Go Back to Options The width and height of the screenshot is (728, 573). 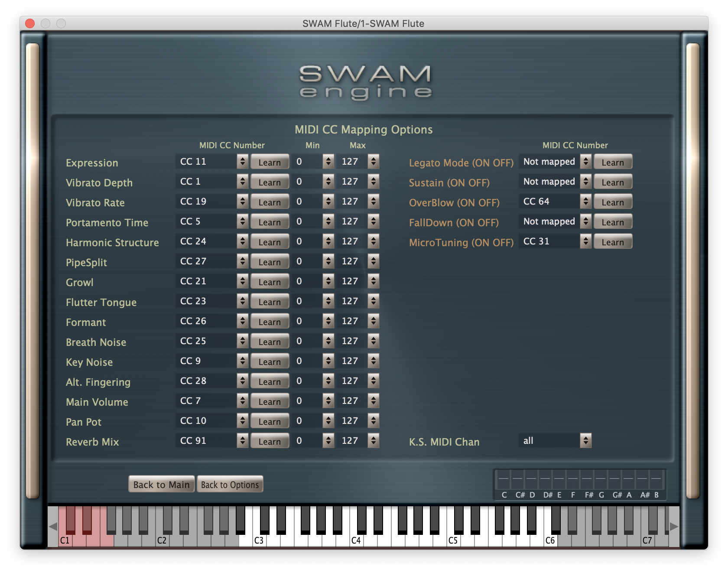[230, 484]
